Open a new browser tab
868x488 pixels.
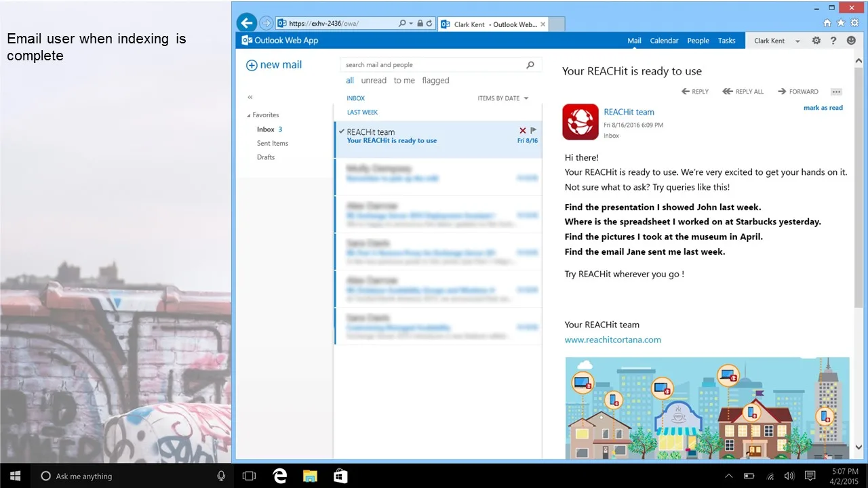557,24
